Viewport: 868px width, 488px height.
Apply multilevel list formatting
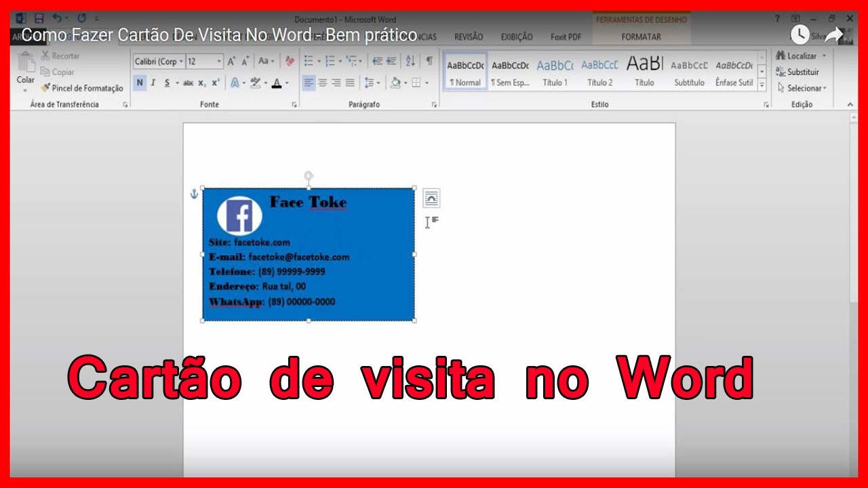coord(351,61)
